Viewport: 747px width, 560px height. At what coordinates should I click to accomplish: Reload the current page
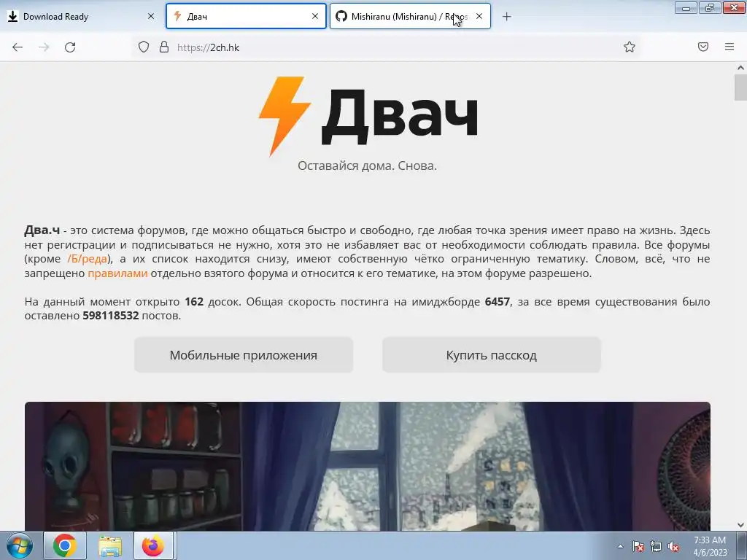click(70, 47)
